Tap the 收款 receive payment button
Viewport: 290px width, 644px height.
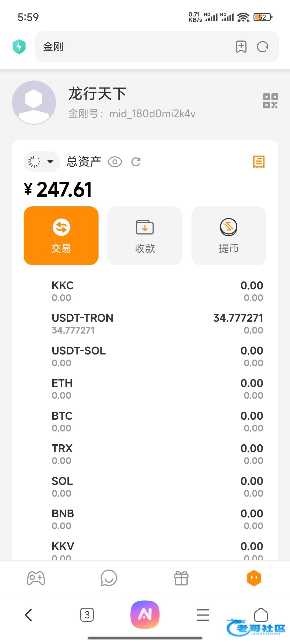(145, 236)
